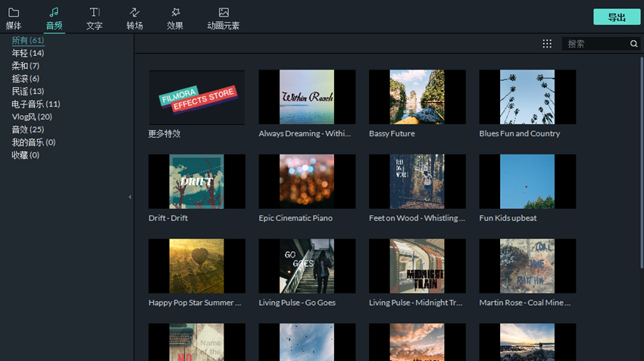
Task: Select the Epic Cinematic Piano thumbnail
Action: pos(307,182)
